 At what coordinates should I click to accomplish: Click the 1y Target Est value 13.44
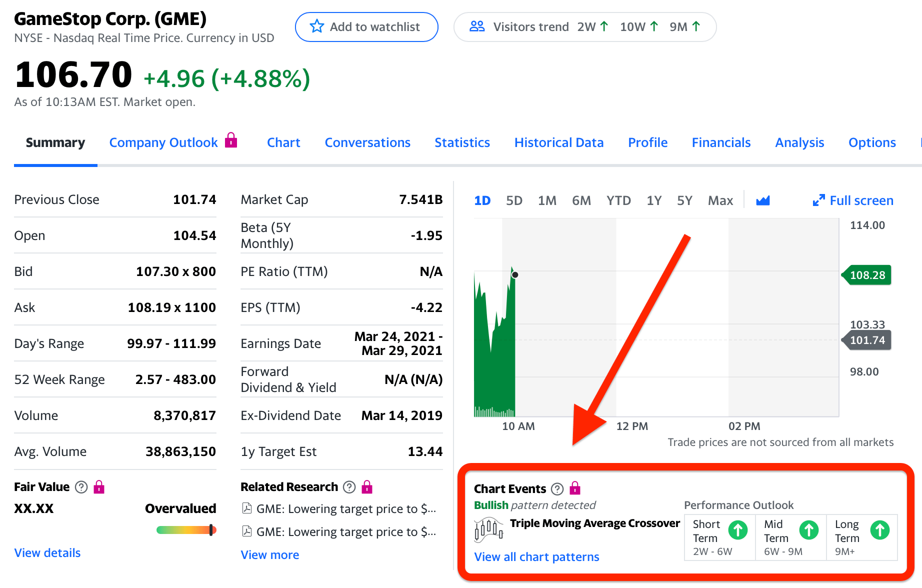coord(425,452)
